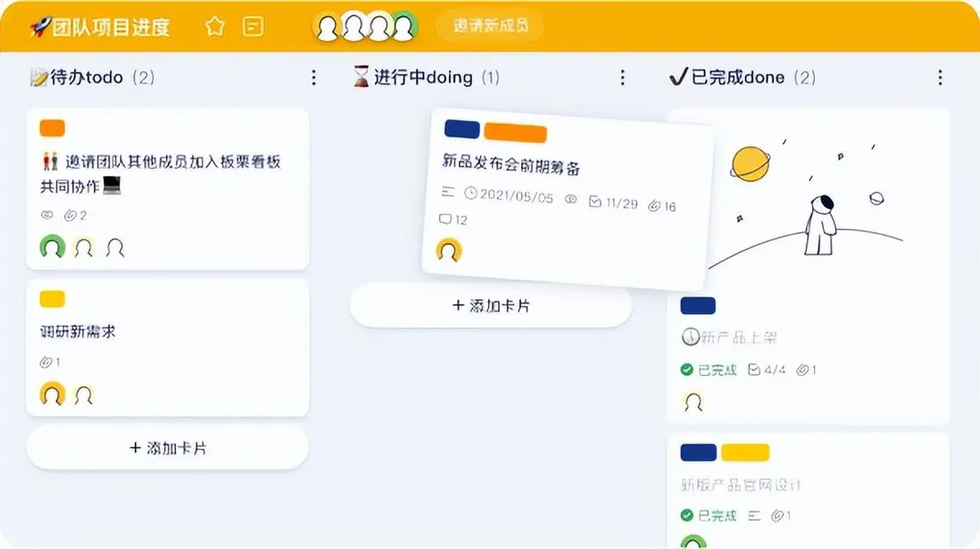Click the green avatar on the 邀请团队 card
The height and width of the screenshot is (549, 980).
pyautogui.click(x=53, y=247)
